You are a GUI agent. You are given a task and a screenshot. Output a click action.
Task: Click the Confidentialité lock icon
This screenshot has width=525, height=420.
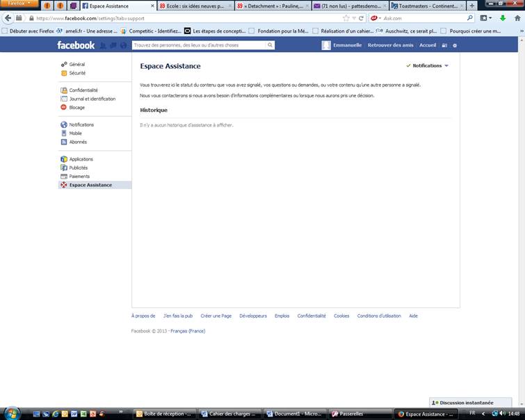click(x=63, y=90)
